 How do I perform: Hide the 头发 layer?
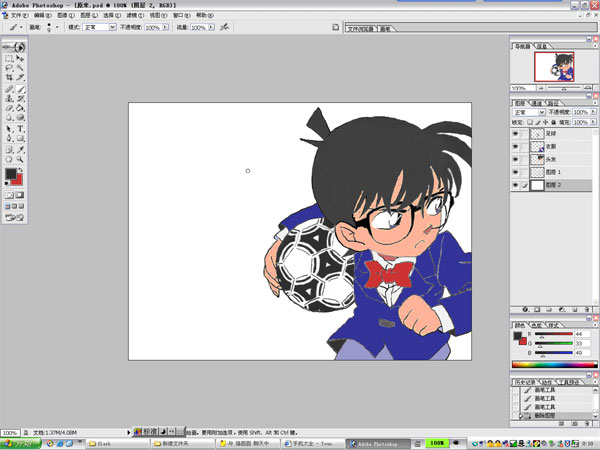point(515,159)
